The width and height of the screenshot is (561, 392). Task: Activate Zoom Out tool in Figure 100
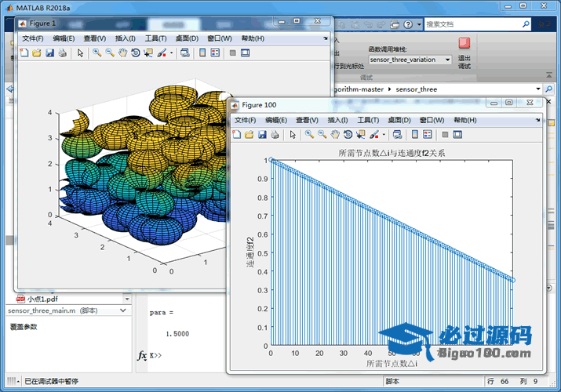tap(322, 135)
